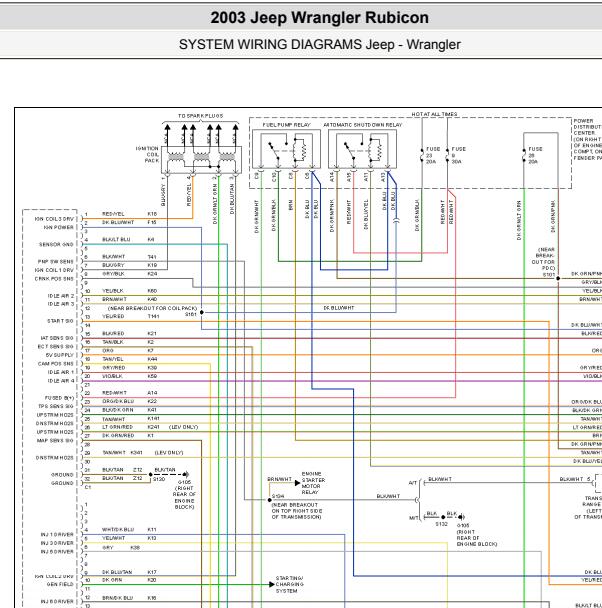Viewport: 602px width, 608px height.
Task: Click the 'FUSE 9 30A' label
Action: tap(459, 155)
